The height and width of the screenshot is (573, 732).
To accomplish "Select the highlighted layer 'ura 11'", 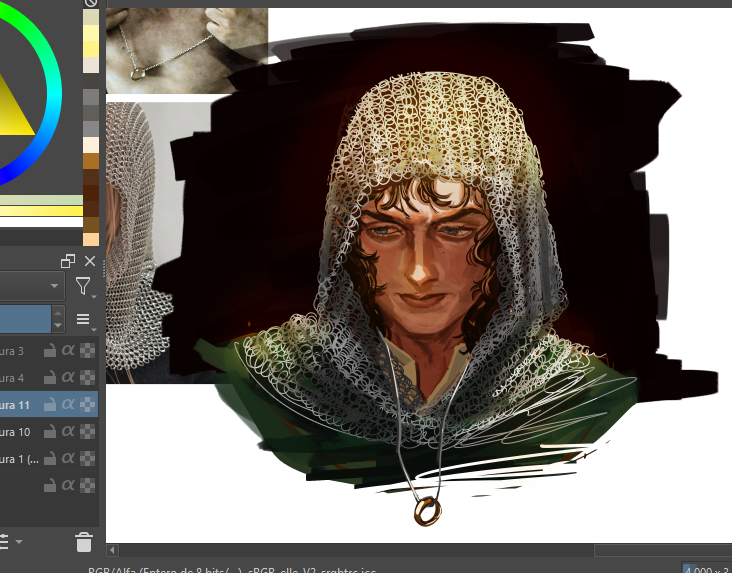I will (x=14, y=405).
